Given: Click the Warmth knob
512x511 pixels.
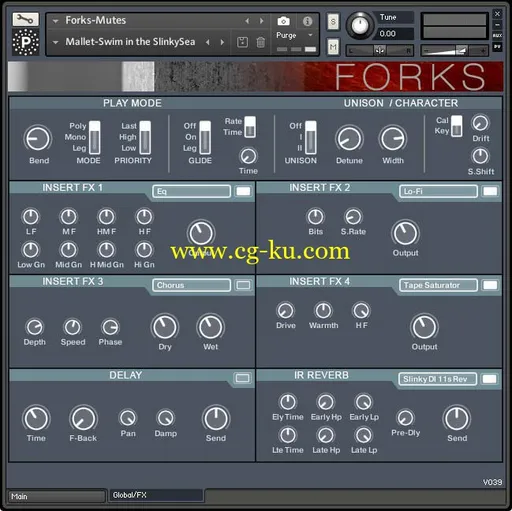Looking at the screenshot, I should pos(323,311).
